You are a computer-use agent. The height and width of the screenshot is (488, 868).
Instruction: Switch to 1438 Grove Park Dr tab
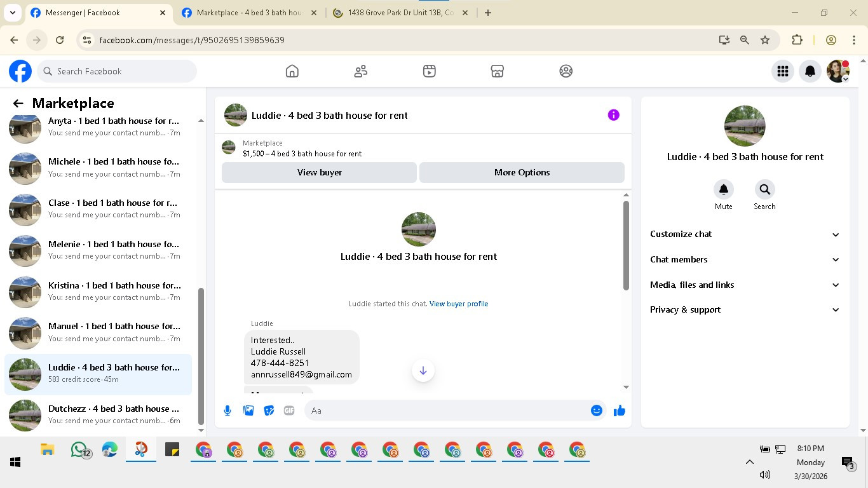pos(401,13)
